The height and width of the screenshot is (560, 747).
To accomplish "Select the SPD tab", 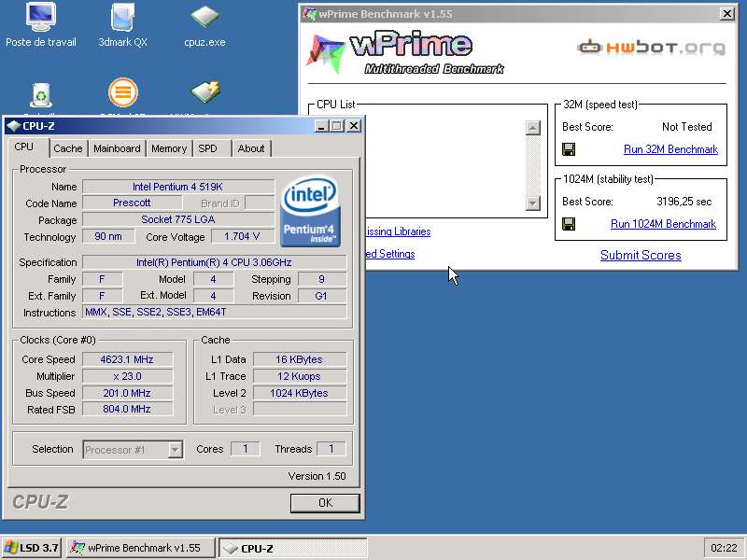I will coord(207,148).
